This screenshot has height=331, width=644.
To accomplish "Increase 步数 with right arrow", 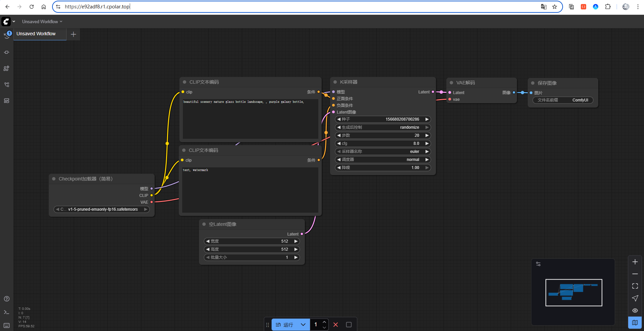I will click(427, 135).
